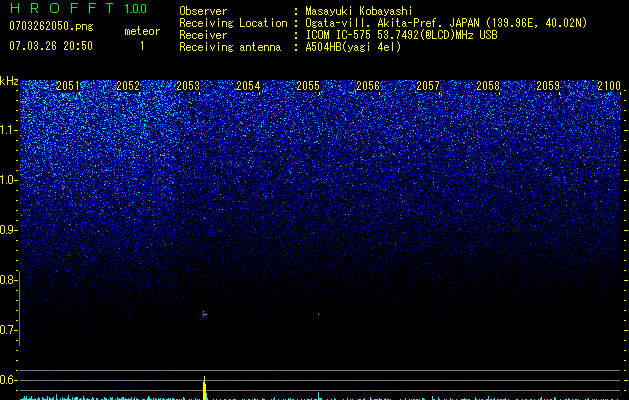
Task: Click the faint echo dot near 2055
Action: coord(319,314)
